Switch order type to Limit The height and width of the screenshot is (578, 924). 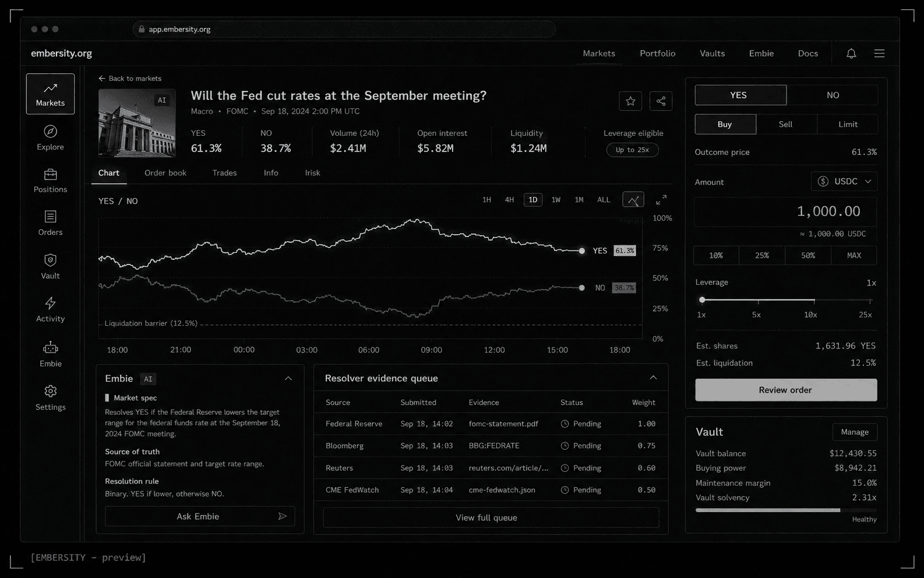(848, 124)
